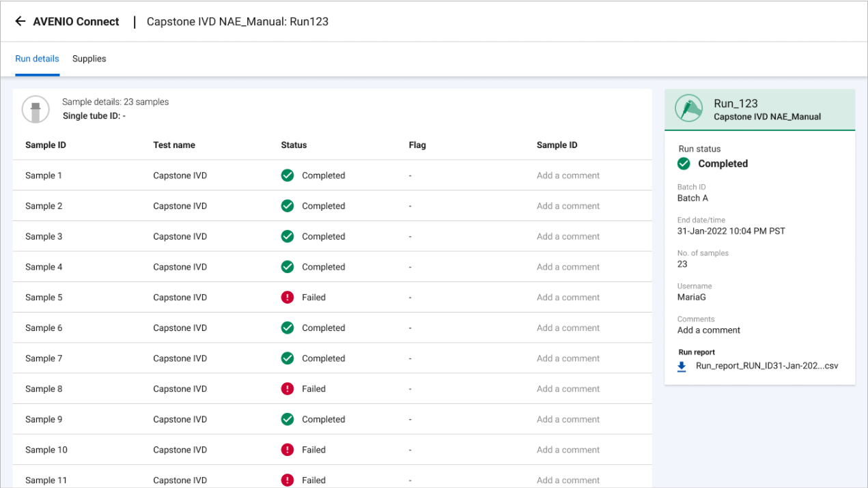Screen dimensions: 868x488
Task: Click the Completed icon under Run status panel
Action: click(683, 163)
